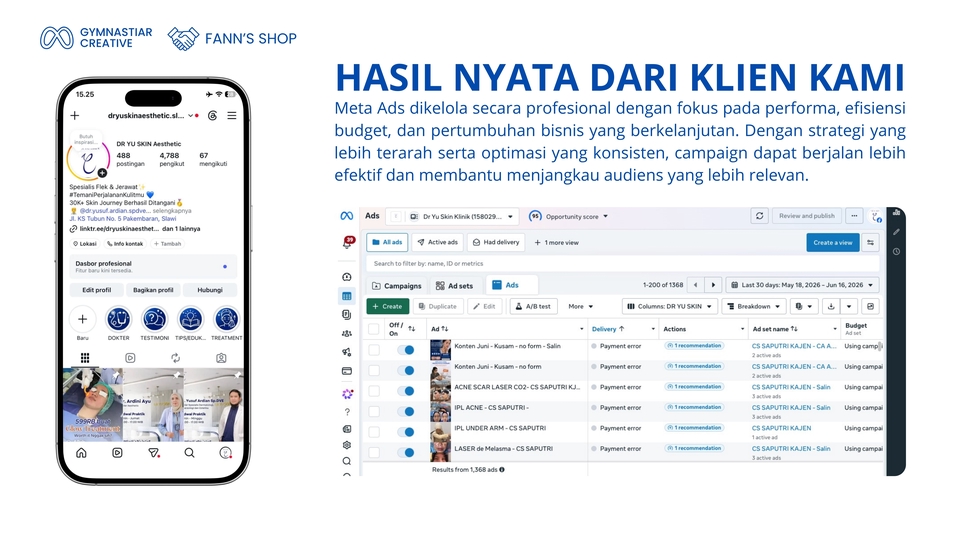Open the history clock icon in dark right panel

pyautogui.click(x=896, y=252)
